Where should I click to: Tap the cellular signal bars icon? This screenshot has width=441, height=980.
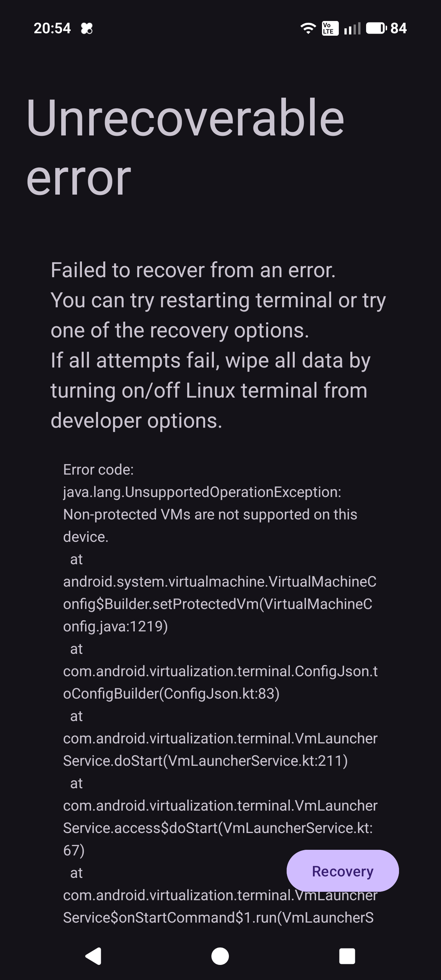pyautogui.click(x=352, y=28)
